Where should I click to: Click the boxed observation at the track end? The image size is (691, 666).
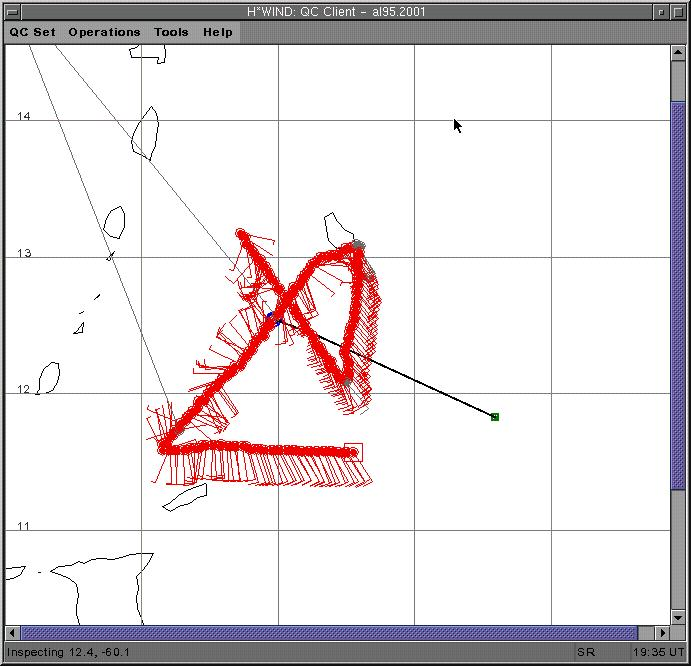click(x=353, y=452)
